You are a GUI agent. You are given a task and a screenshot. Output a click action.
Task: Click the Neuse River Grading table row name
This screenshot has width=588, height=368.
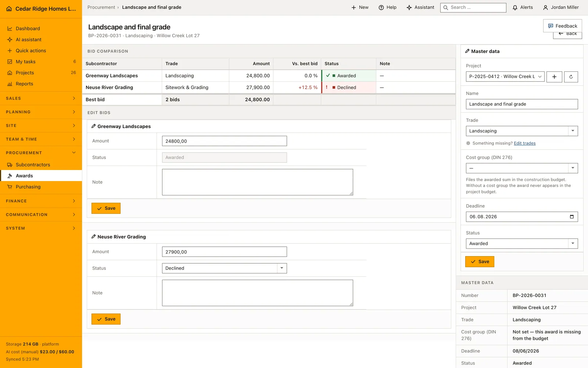click(x=109, y=88)
